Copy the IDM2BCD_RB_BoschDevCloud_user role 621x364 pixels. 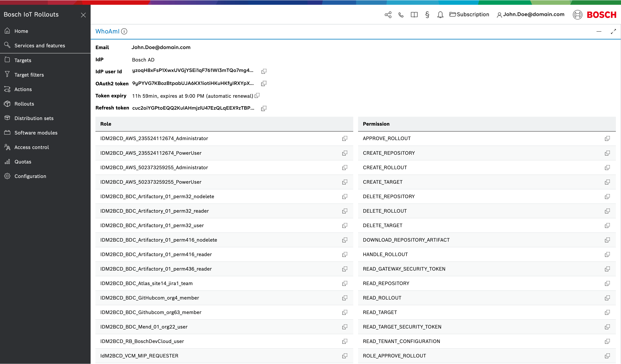tap(344, 341)
